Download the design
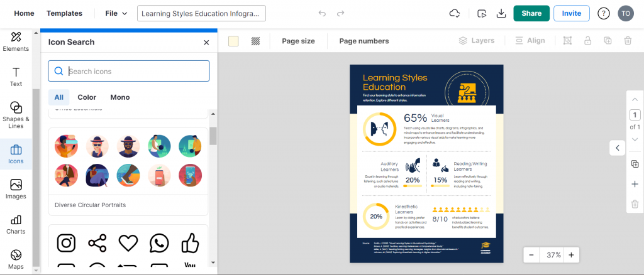The width and height of the screenshot is (644, 275). tap(501, 14)
